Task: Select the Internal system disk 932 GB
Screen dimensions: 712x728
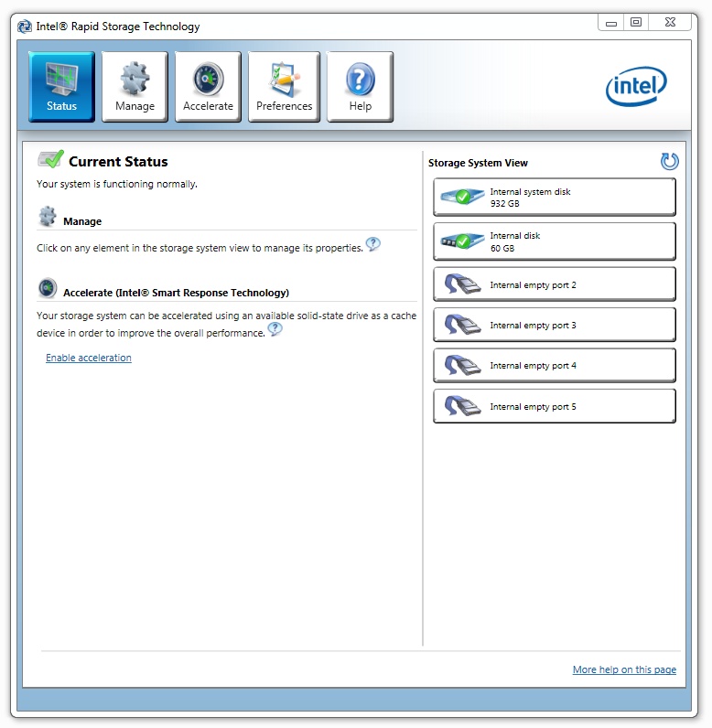Action: pyautogui.click(x=555, y=198)
